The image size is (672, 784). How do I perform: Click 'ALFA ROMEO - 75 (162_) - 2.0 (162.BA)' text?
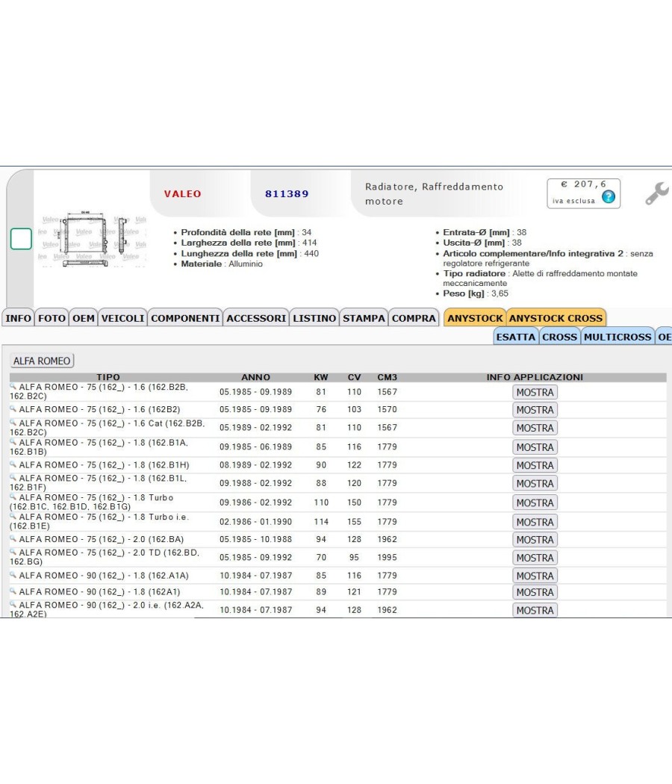(x=102, y=539)
